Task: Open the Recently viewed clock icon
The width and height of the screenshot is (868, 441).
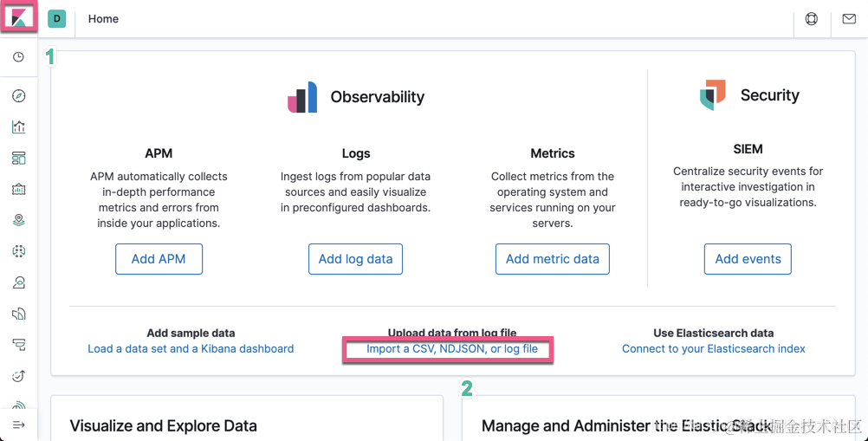Action: point(18,57)
